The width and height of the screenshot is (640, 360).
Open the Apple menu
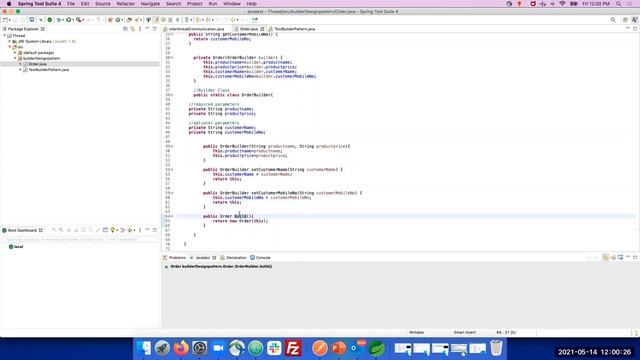(x=9, y=4)
